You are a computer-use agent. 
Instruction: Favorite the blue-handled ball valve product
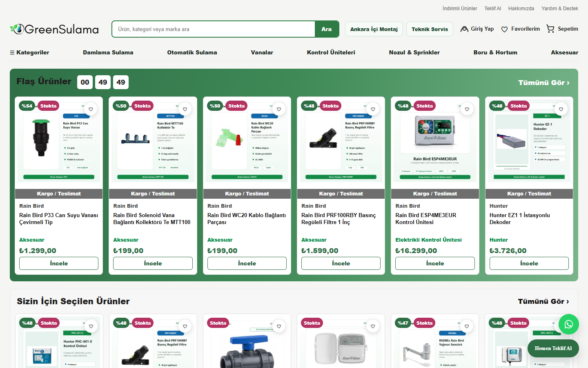tap(279, 326)
